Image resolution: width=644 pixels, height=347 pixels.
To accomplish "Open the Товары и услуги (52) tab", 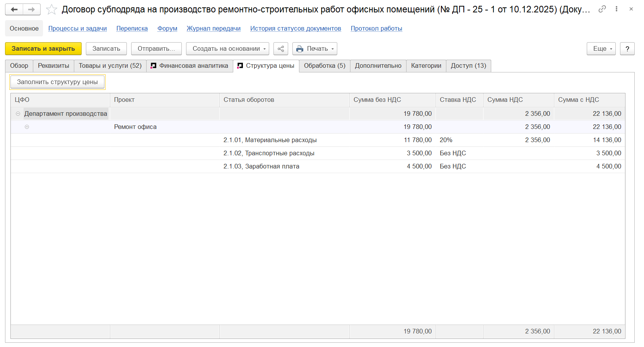I will click(110, 66).
